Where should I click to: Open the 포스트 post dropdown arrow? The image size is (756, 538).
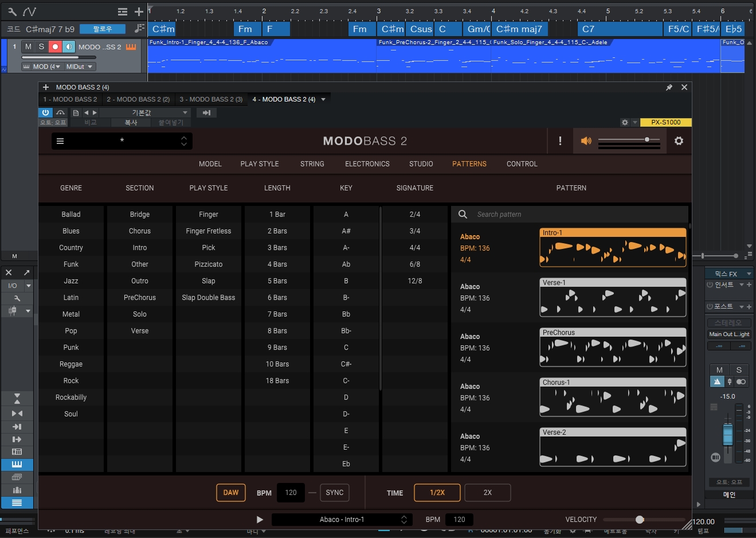pos(741,306)
